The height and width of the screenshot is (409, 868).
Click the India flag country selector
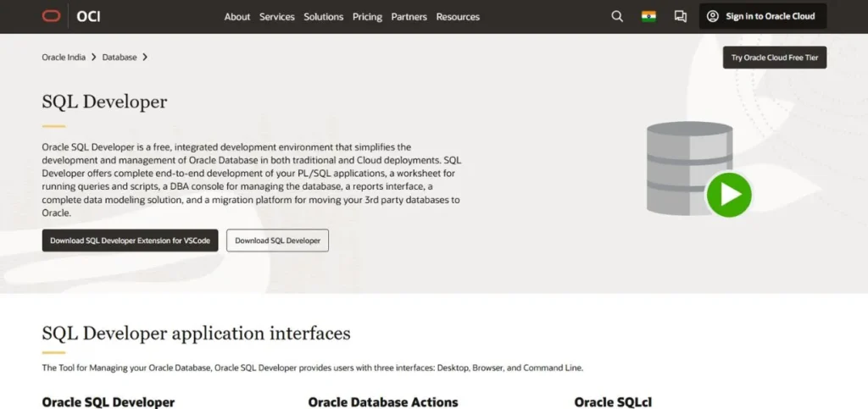[648, 16]
